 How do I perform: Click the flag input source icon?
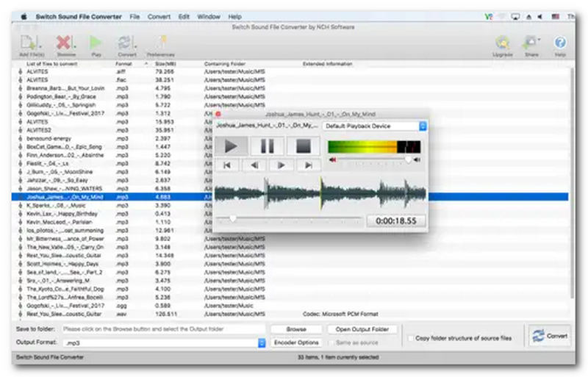556,16
